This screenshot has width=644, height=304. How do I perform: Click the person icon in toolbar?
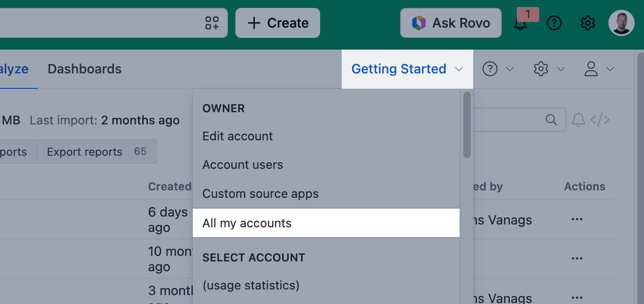(592, 69)
